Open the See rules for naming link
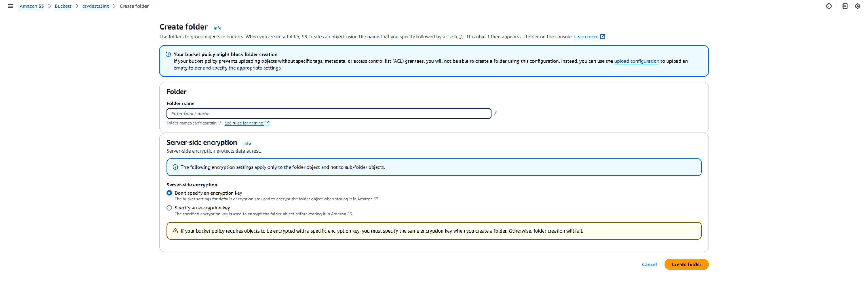The height and width of the screenshot is (282, 868). [244, 123]
